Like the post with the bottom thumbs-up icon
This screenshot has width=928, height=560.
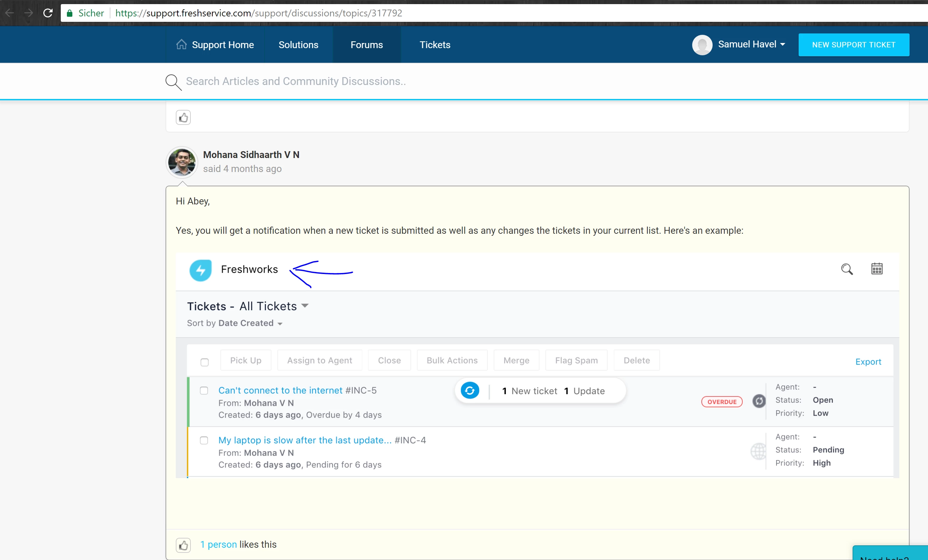(x=183, y=545)
